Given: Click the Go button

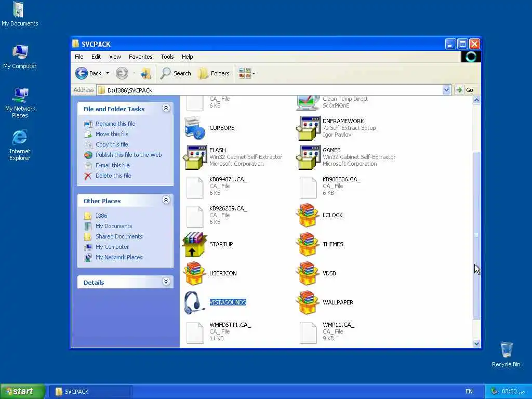Looking at the screenshot, I should point(465,90).
